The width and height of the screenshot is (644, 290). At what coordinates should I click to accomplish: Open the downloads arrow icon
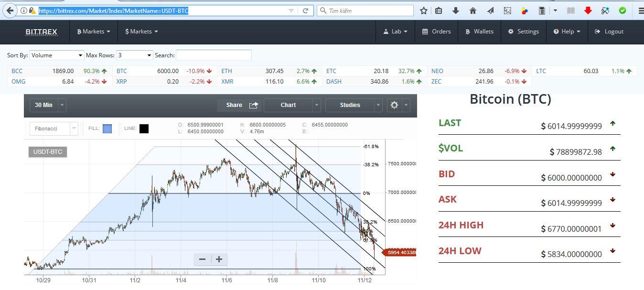click(456, 11)
